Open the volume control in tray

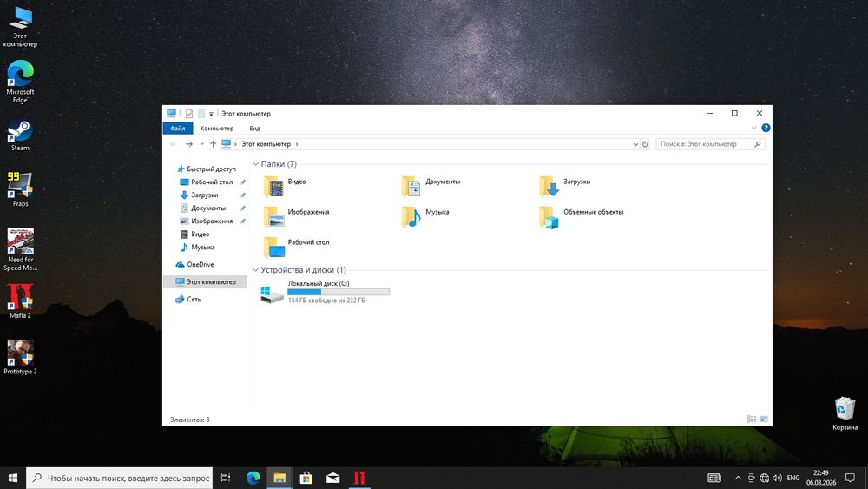coord(777,478)
